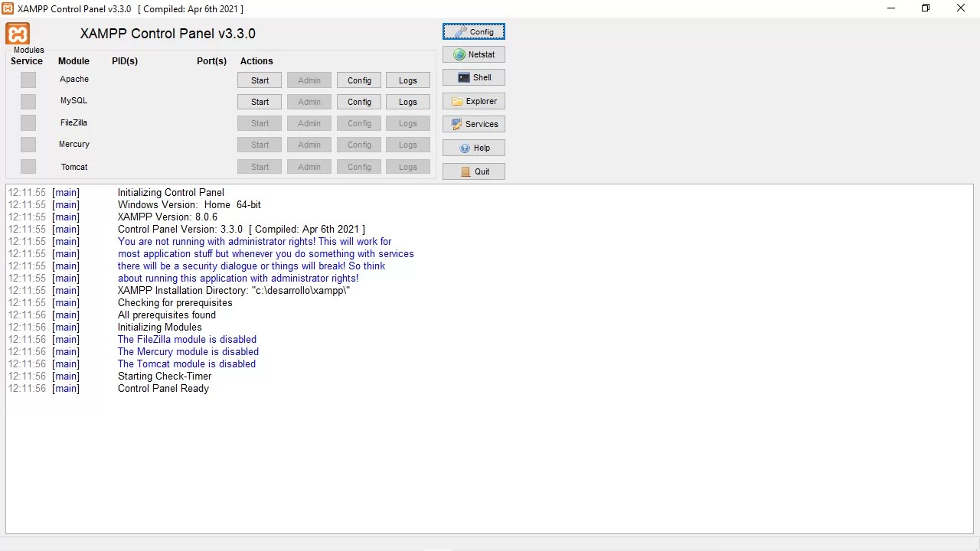Click the PID(s) column header
Screen dimensions: 980x551
click(124, 60)
